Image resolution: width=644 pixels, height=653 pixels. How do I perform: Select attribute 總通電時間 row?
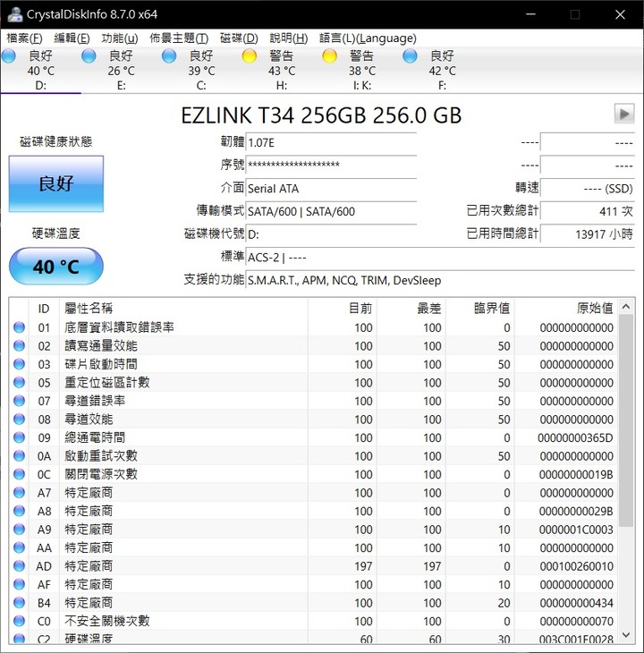[x=313, y=437]
